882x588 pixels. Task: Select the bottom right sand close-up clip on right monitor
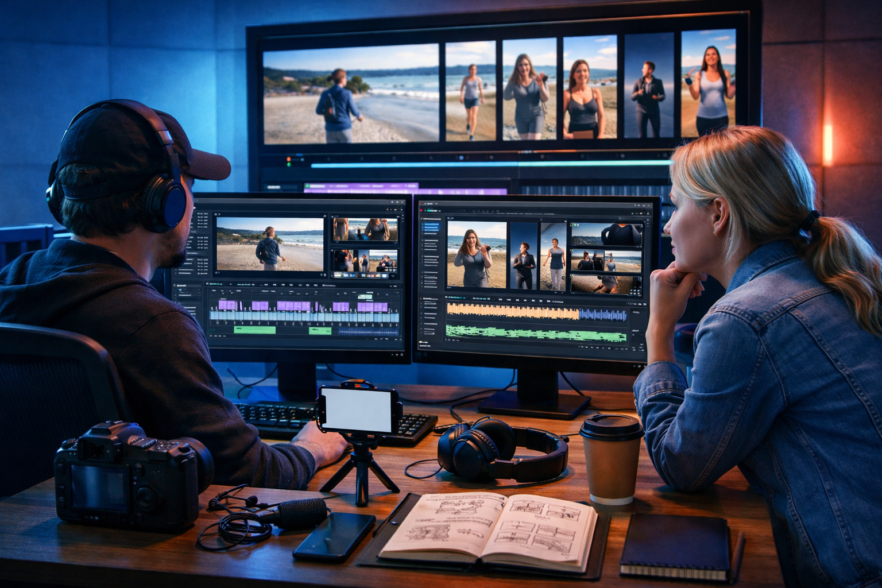pyautogui.click(x=606, y=285)
